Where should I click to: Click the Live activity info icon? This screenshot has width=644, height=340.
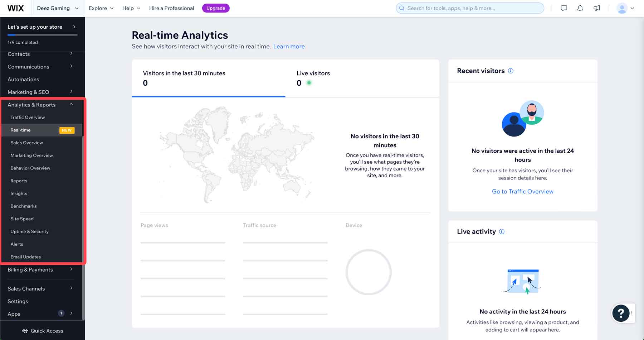click(502, 231)
